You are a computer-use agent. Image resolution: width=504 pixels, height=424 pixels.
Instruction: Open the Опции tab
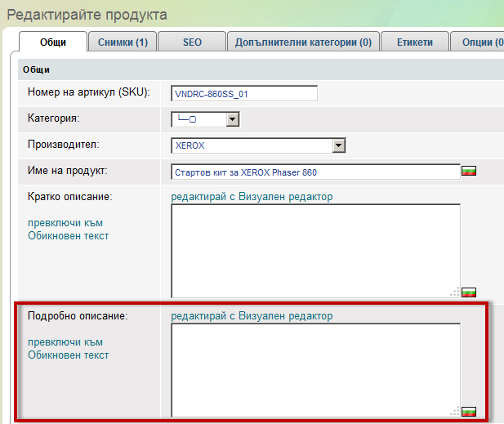[x=482, y=42]
